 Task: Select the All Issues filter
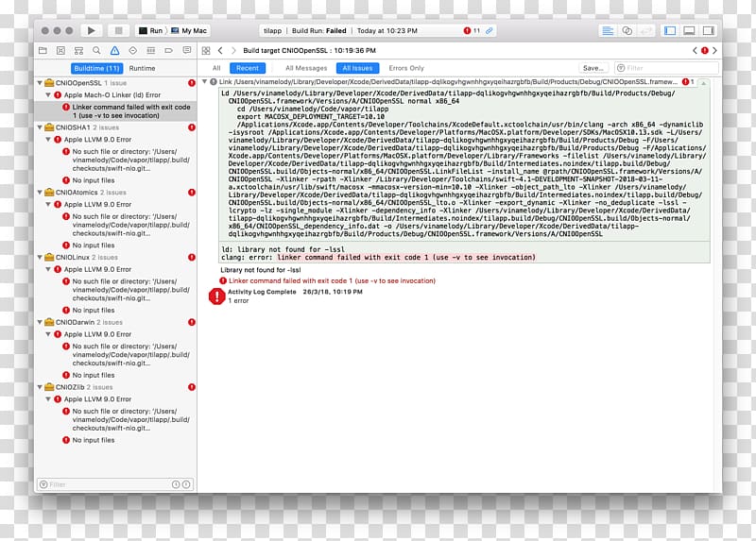(358, 68)
